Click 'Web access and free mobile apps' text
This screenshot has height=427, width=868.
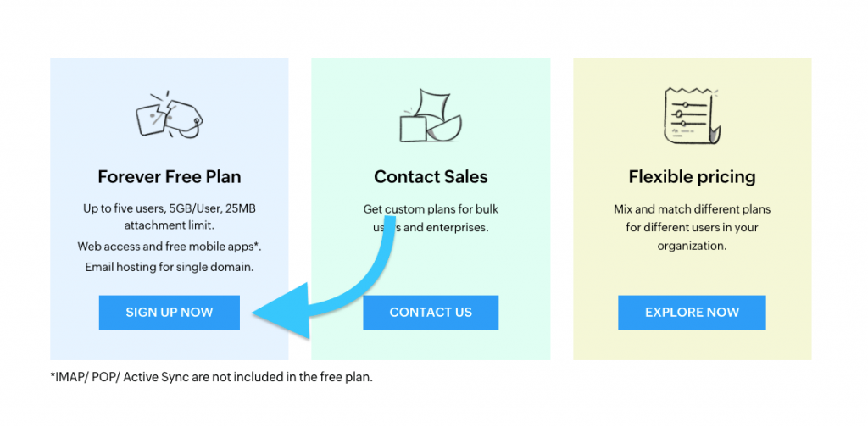170,247
